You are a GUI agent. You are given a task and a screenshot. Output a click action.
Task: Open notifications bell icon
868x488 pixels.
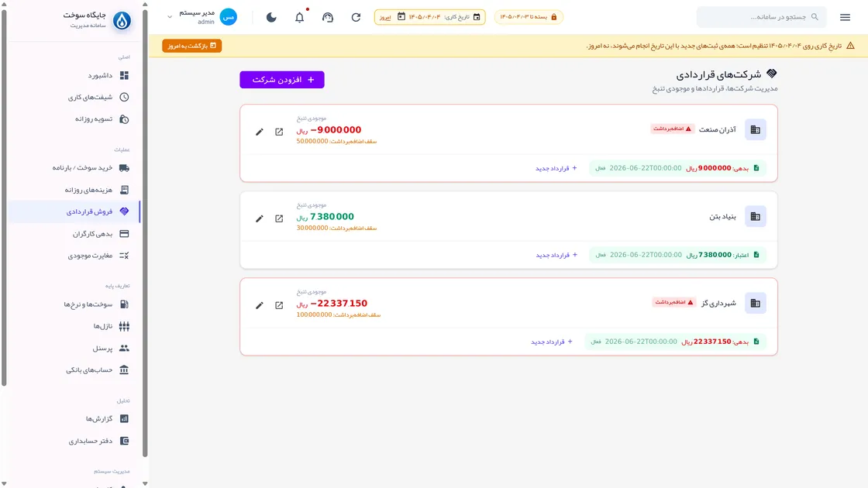299,17
